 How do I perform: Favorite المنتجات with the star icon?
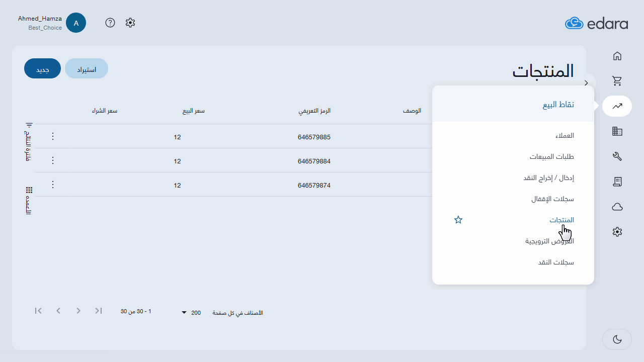tap(458, 220)
